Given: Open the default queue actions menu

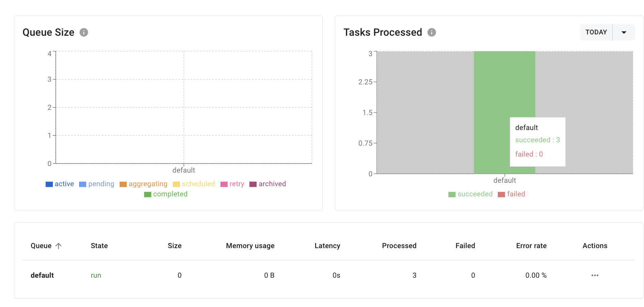Looking at the screenshot, I should click(595, 275).
